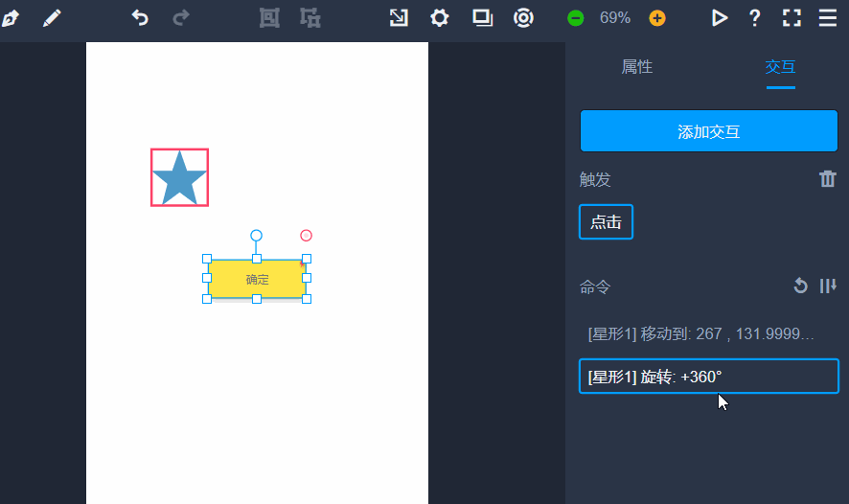Click the overlapping screens icon
849x504 pixels.
[x=482, y=18]
